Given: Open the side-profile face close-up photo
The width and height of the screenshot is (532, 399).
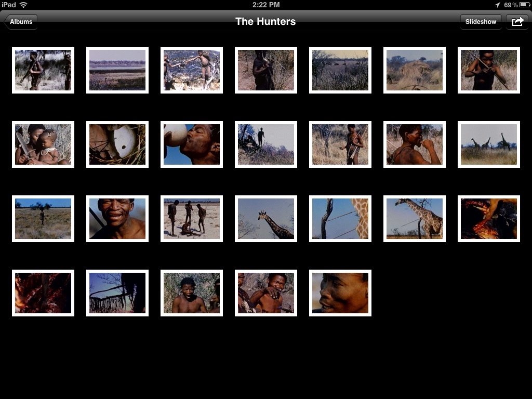Looking at the screenshot, I should pos(340,293).
